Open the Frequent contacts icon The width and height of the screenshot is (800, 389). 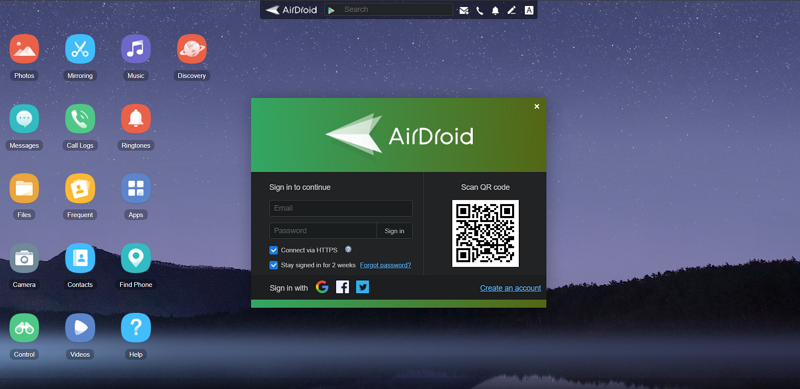(x=80, y=188)
